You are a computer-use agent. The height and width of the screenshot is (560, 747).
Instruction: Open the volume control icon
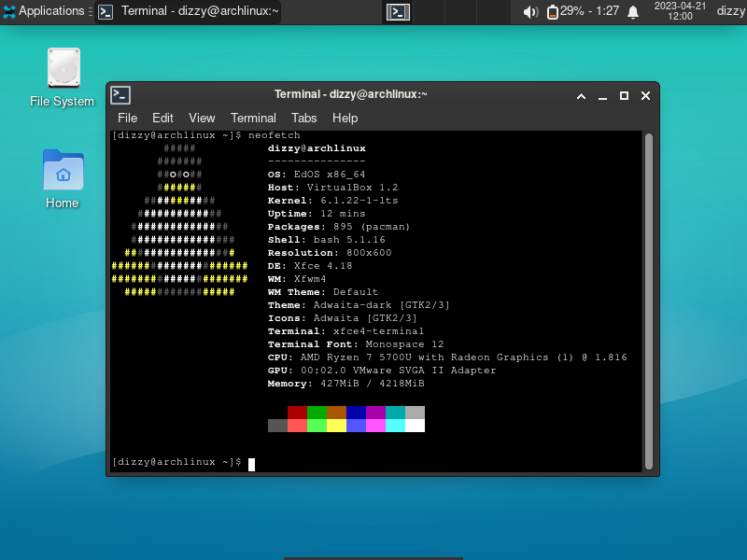pyautogui.click(x=529, y=12)
